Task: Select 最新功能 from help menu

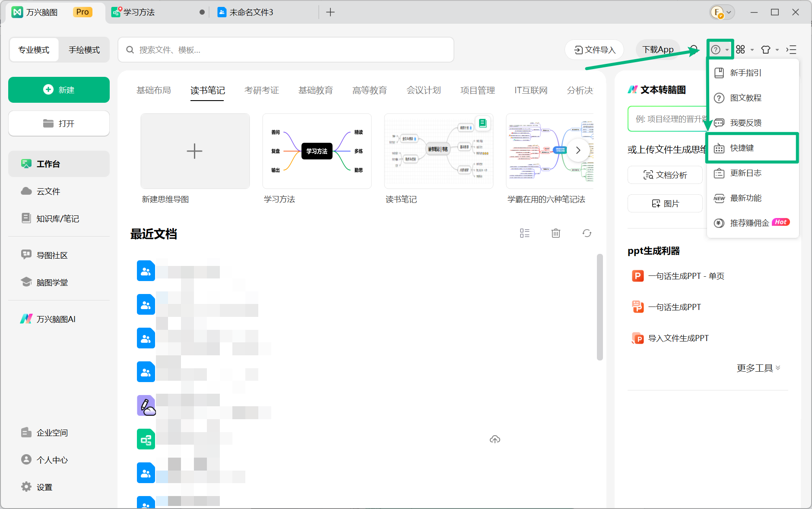Action: pos(753,198)
